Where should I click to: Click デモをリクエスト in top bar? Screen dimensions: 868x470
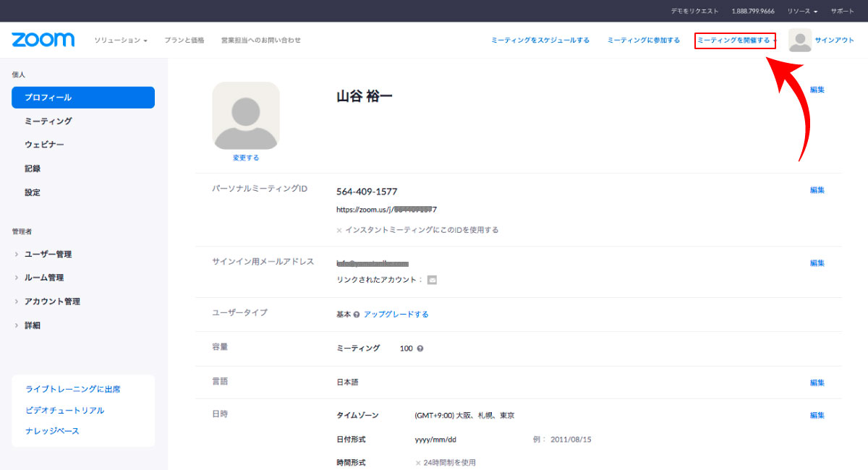[x=695, y=12]
